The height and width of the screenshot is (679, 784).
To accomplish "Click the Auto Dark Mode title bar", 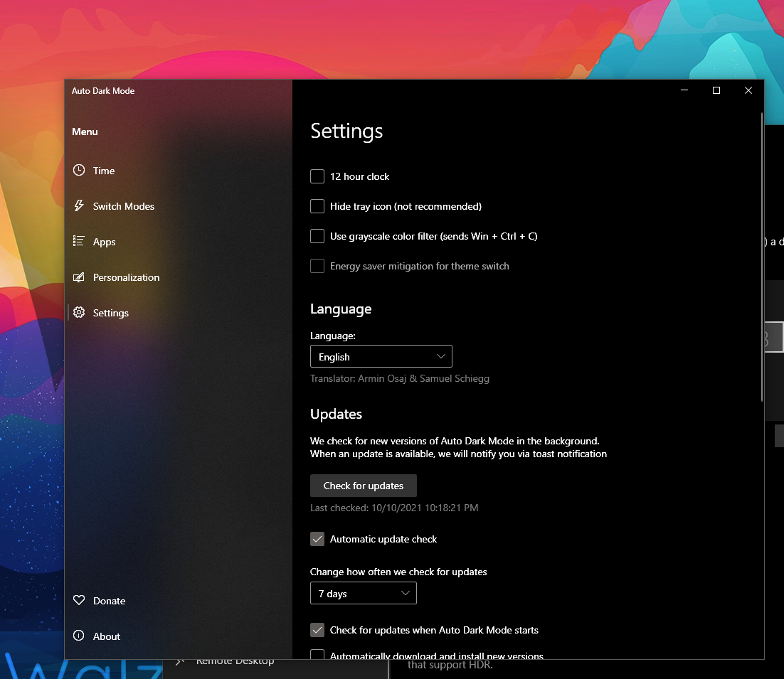I will pos(102,91).
